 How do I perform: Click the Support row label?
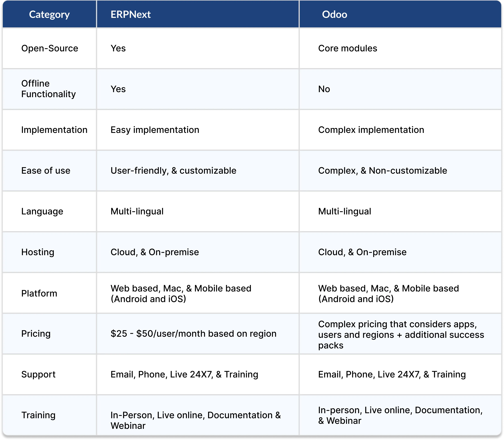coord(38,374)
